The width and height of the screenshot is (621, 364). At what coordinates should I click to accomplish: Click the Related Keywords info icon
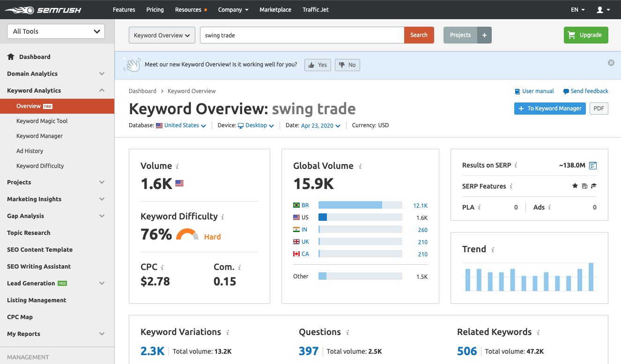coord(538,333)
